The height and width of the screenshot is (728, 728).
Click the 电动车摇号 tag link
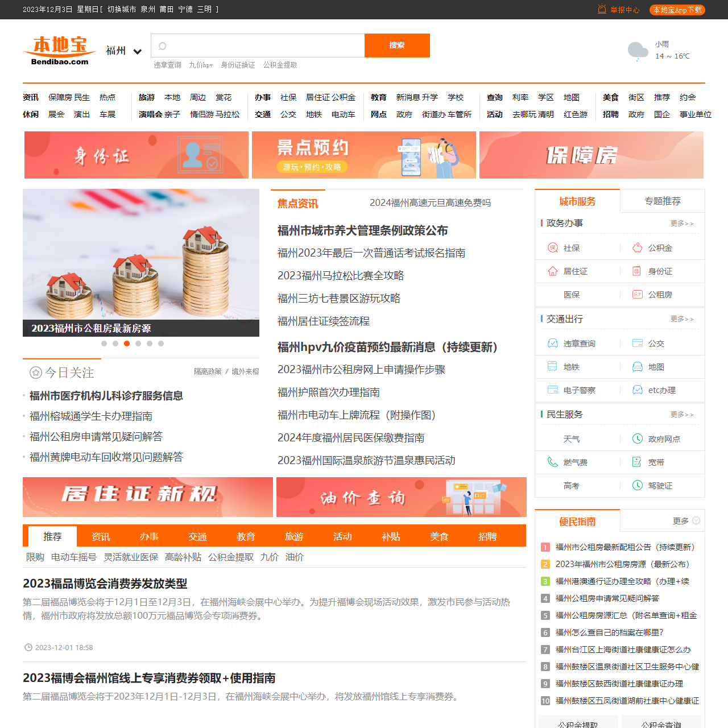(74, 557)
